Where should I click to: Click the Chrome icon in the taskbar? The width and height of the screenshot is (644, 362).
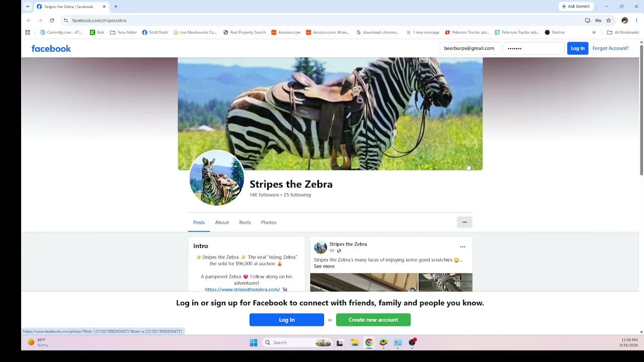(369, 343)
